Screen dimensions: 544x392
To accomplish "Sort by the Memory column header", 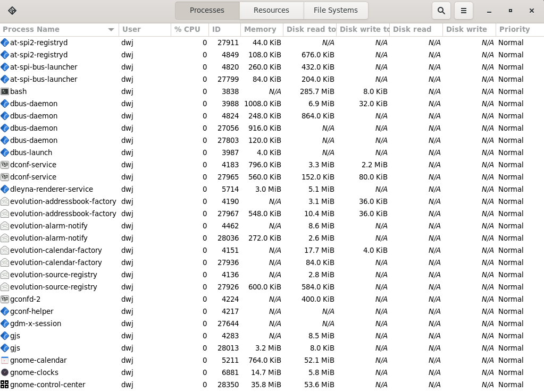I will (260, 29).
